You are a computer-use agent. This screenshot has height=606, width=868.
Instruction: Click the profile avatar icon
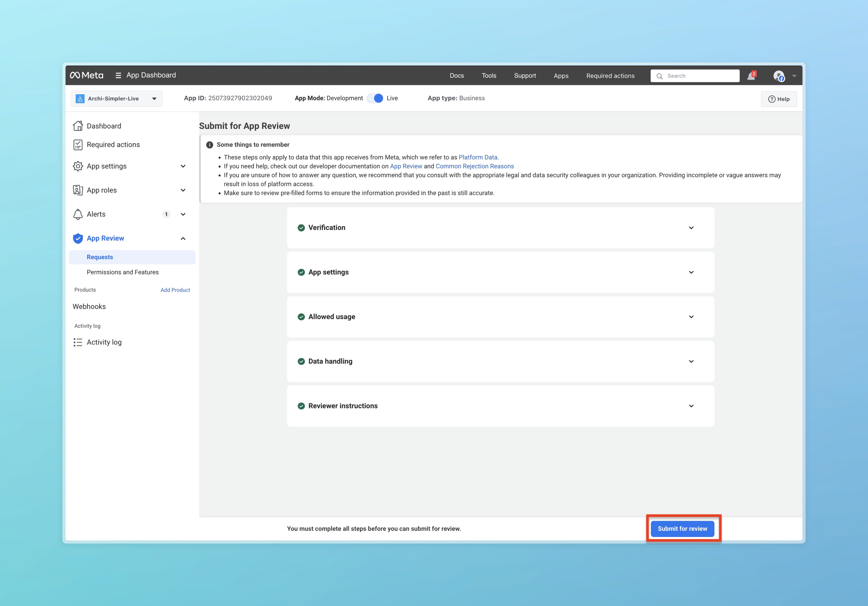click(x=779, y=76)
